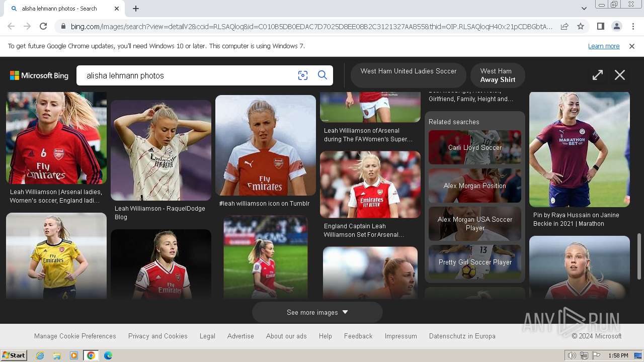This screenshot has width=644, height=362.
Task: Open the Chrome side panel
Action: tap(600, 26)
